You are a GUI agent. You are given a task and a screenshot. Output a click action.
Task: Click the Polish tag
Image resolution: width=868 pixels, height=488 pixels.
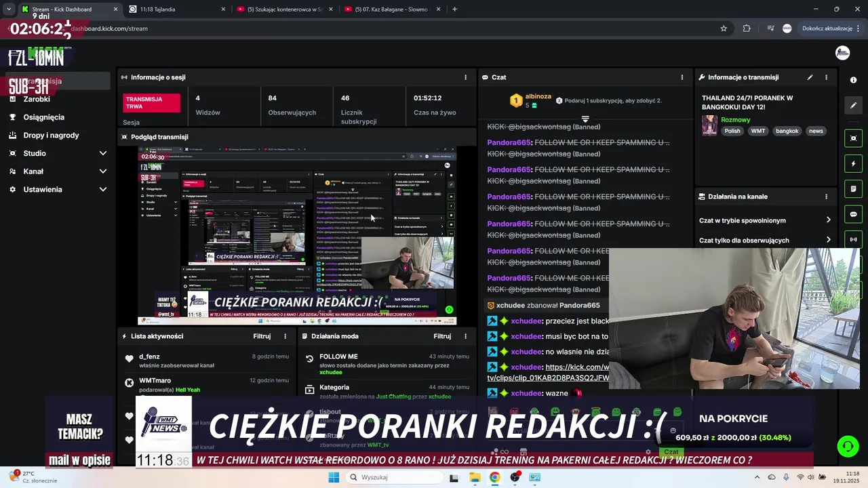(x=732, y=131)
